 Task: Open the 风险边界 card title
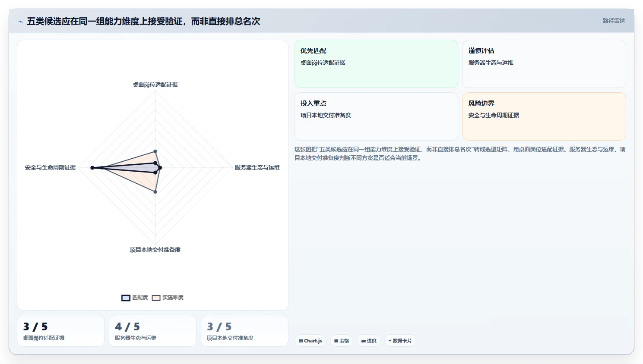481,103
